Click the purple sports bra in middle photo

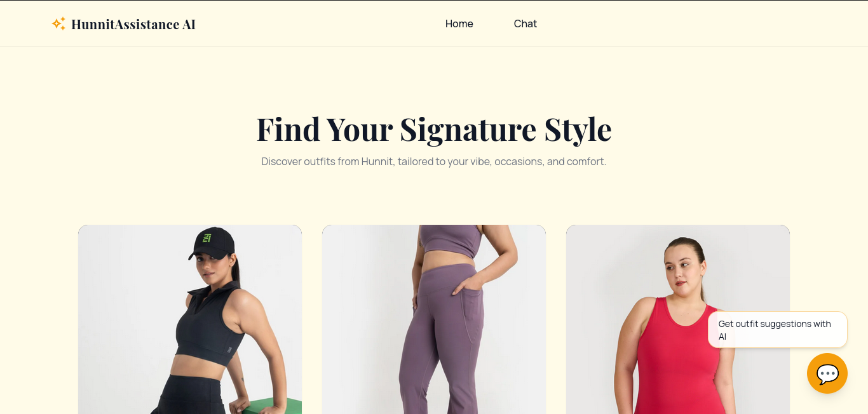click(x=450, y=240)
